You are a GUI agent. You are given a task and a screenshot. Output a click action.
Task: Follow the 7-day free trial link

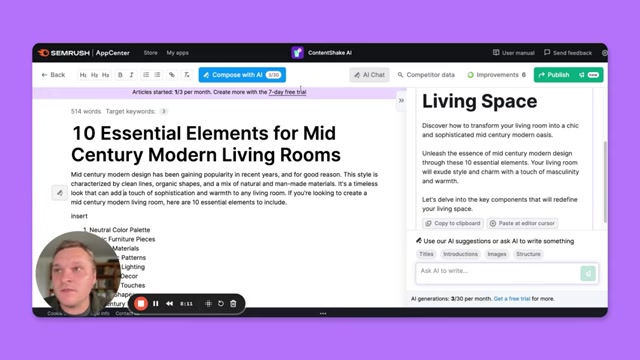287,92
